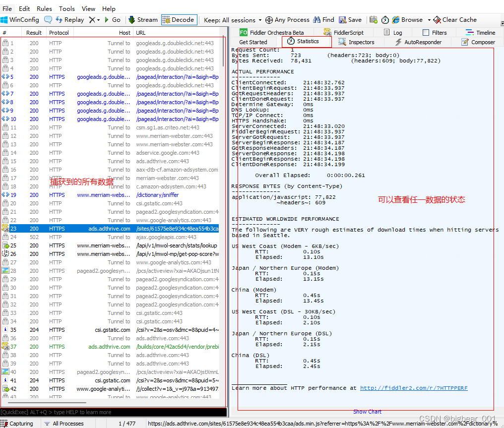Select session 42 www.google-analyti row

click(x=110, y=389)
